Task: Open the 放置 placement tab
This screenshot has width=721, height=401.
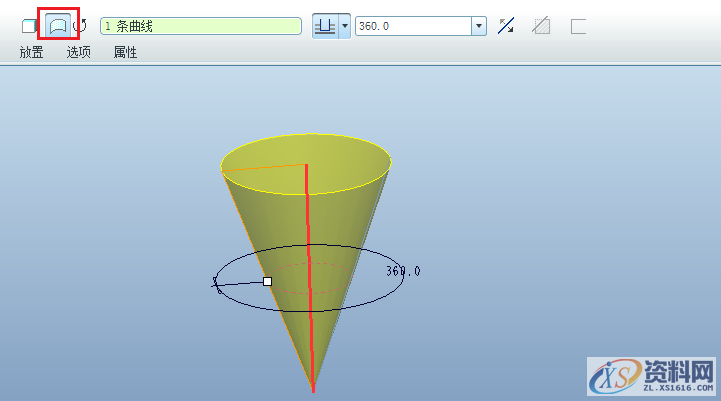Action: click(31, 52)
